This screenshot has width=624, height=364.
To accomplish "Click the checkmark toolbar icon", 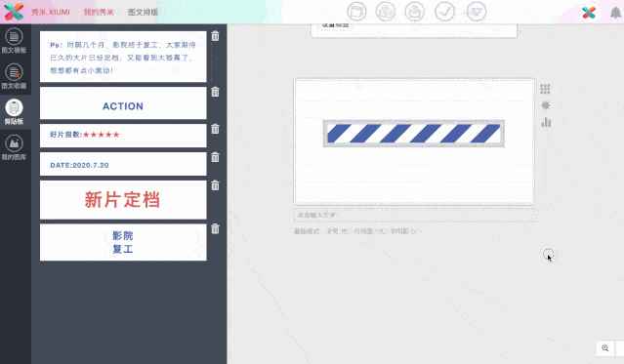I will click(444, 12).
